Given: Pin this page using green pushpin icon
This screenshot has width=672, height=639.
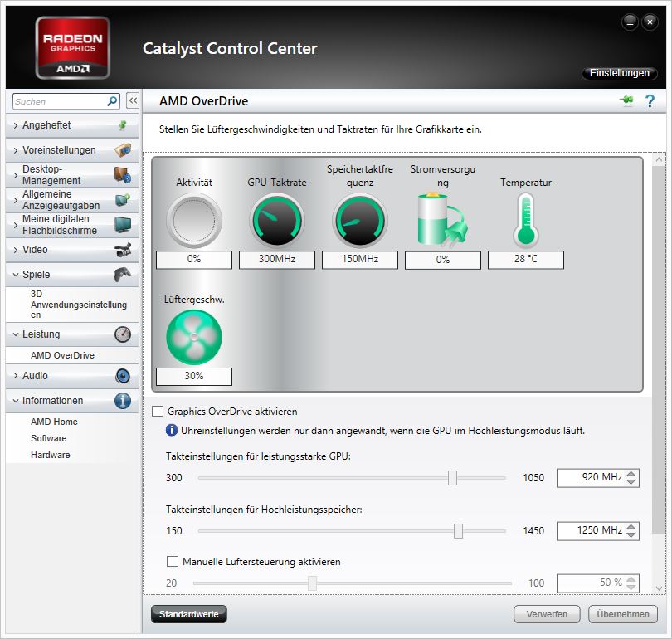Looking at the screenshot, I should point(626,100).
